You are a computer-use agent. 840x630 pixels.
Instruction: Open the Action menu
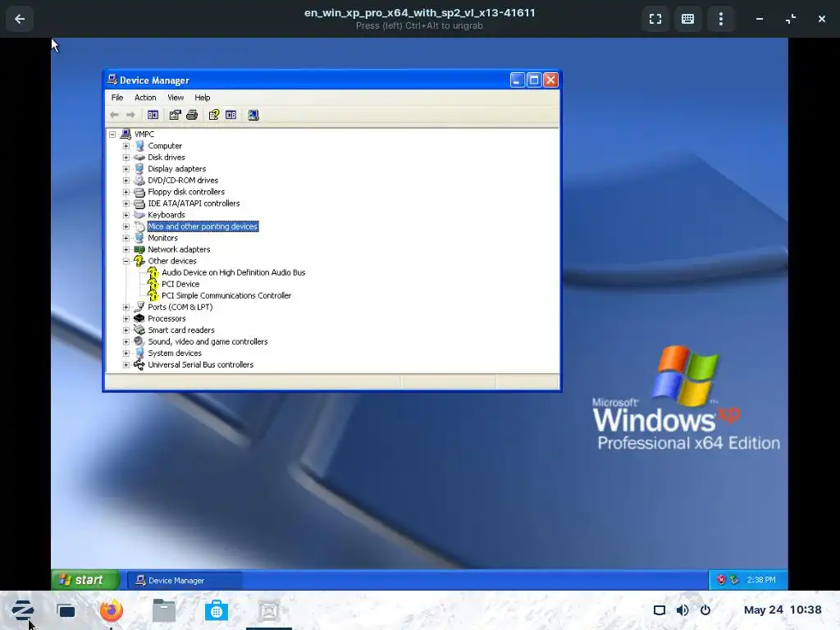[145, 98]
